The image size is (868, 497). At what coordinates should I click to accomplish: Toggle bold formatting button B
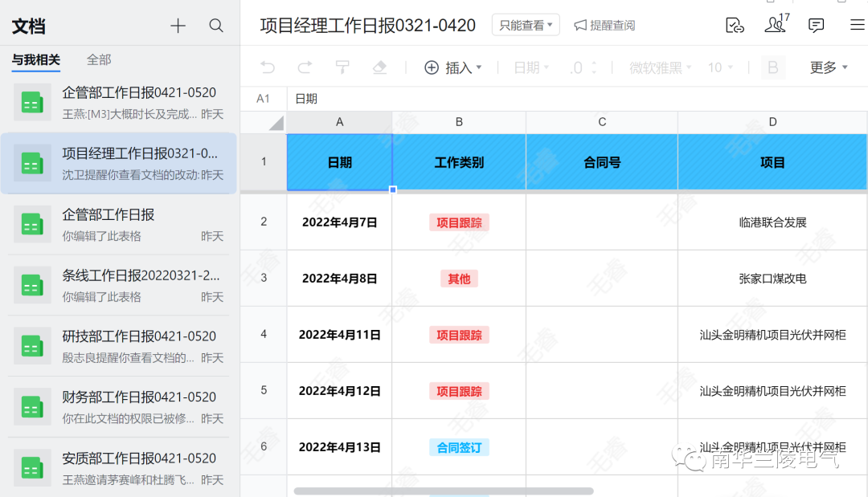tap(773, 68)
